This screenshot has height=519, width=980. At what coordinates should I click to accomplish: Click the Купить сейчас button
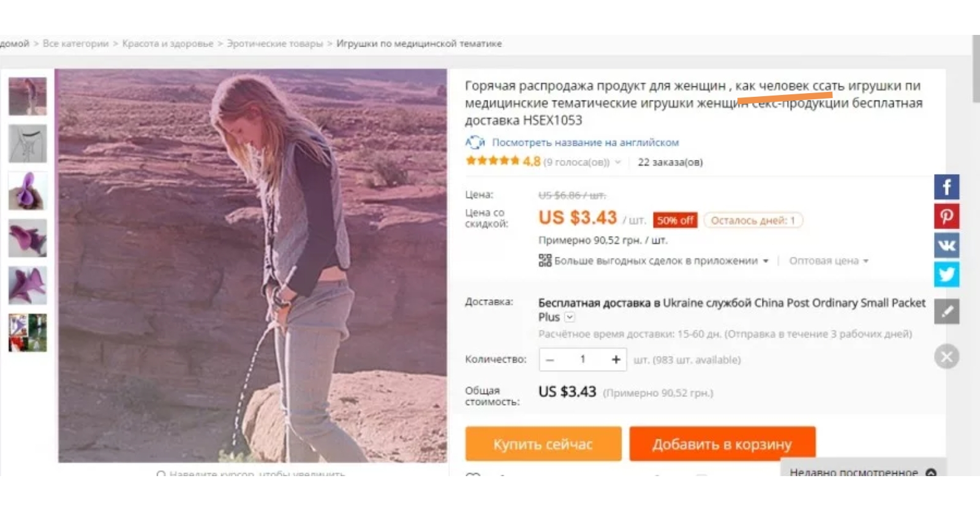543,444
